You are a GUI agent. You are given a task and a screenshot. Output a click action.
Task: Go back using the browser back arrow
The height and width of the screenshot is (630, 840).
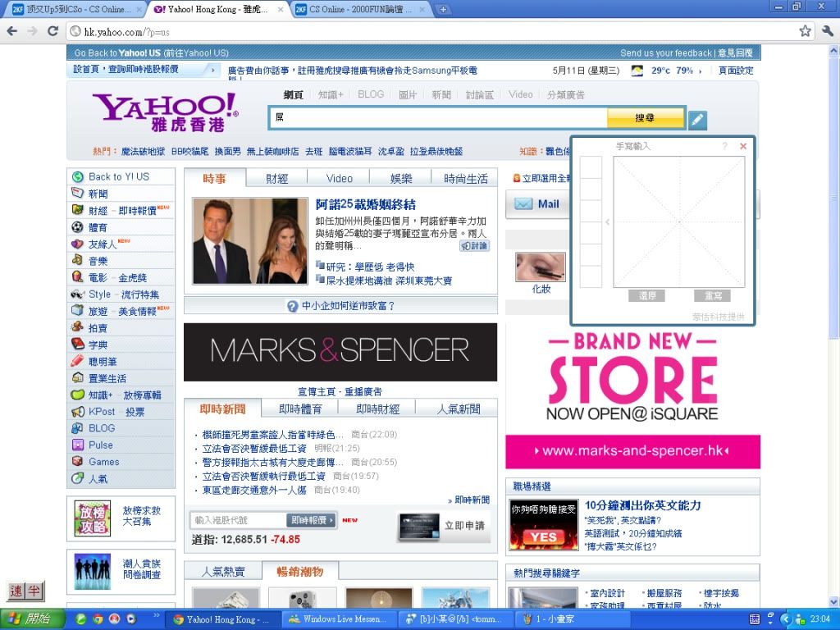pyautogui.click(x=12, y=31)
